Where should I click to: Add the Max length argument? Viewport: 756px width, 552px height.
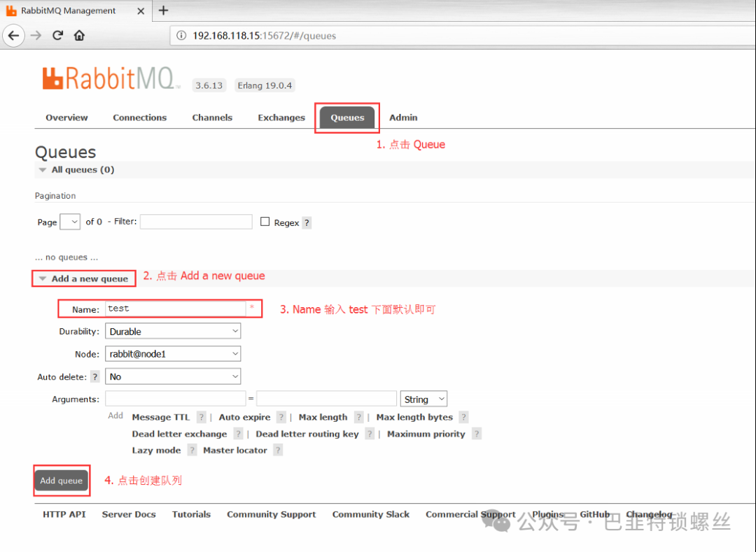tap(323, 417)
